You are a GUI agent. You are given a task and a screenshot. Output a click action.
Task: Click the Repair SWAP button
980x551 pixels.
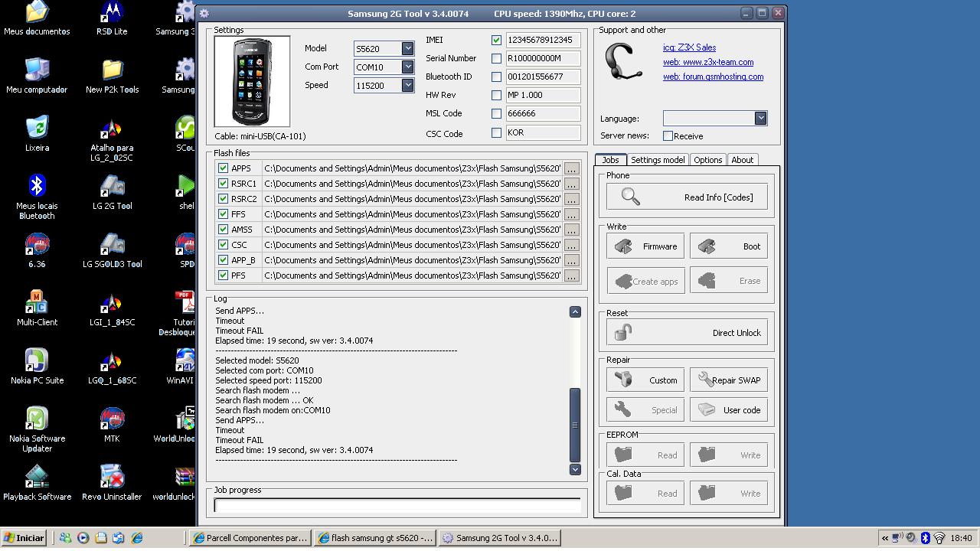729,380
